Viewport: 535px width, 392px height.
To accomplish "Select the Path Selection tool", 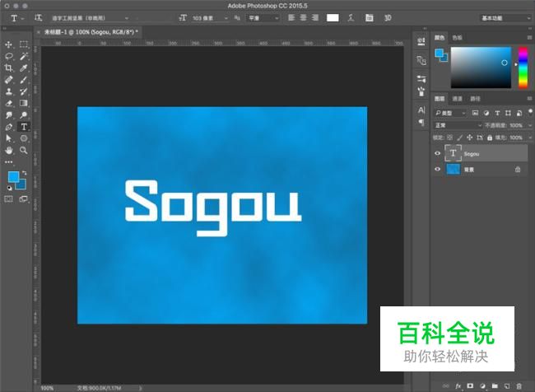I will pyautogui.click(x=8, y=138).
